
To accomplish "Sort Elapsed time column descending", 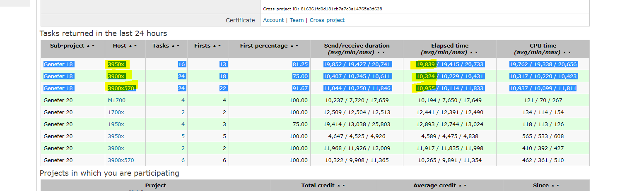I will click(x=476, y=53).
